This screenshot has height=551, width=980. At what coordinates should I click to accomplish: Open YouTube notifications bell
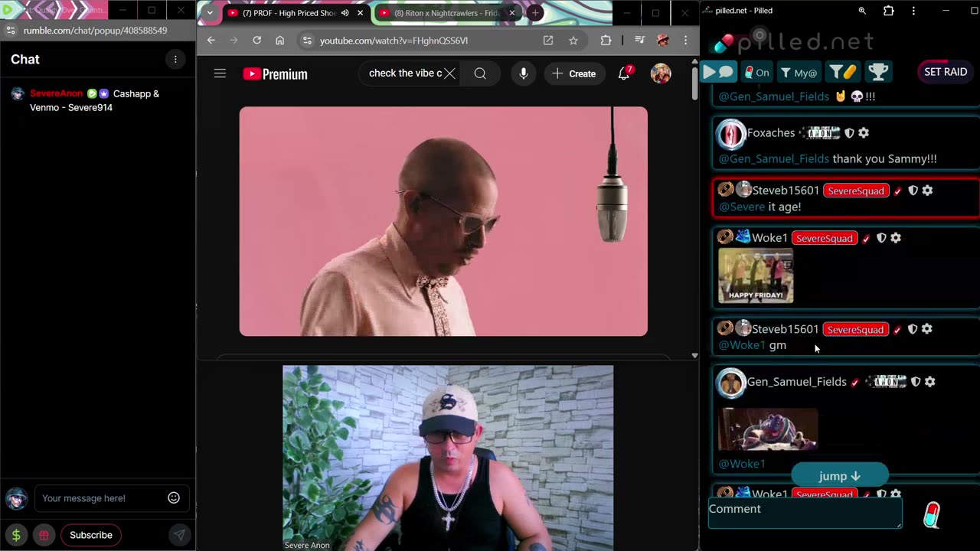click(x=624, y=73)
